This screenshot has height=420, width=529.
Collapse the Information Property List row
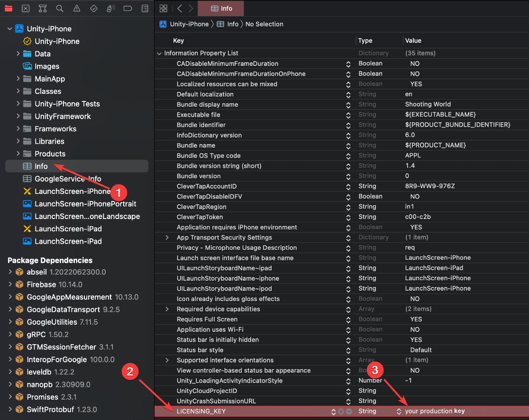[x=159, y=54]
